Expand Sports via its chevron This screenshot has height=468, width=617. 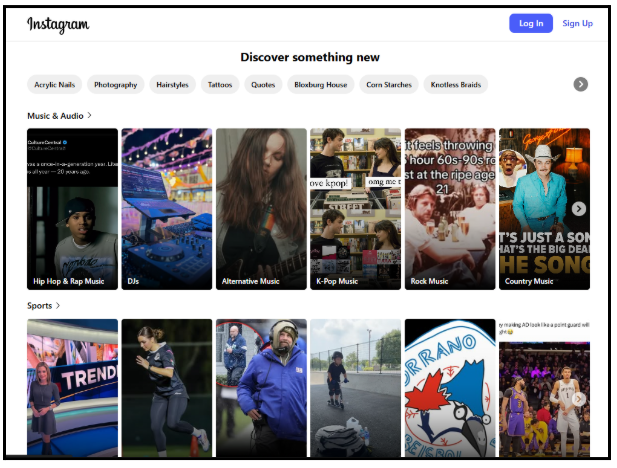[58, 305]
